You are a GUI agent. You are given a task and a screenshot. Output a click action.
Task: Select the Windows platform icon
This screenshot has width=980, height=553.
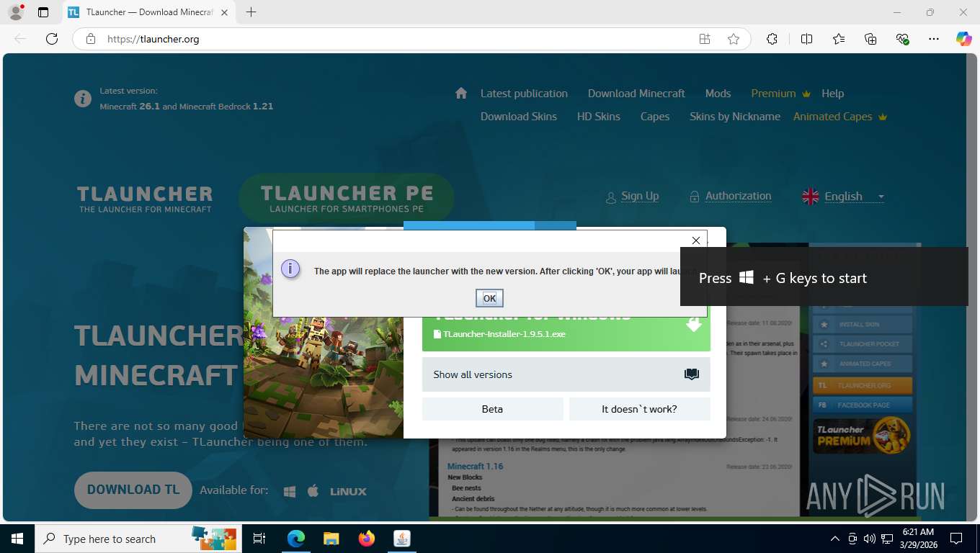click(290, 491)
